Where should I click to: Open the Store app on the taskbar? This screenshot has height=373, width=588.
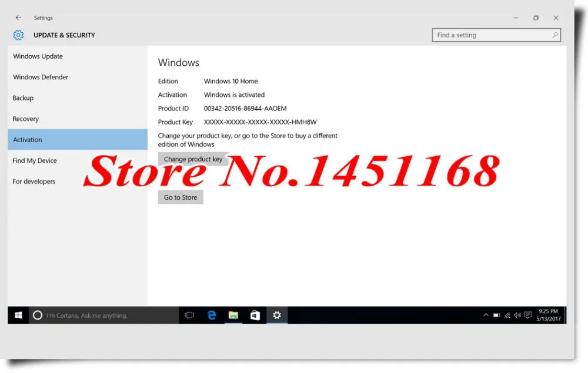[x=255, y=315]
